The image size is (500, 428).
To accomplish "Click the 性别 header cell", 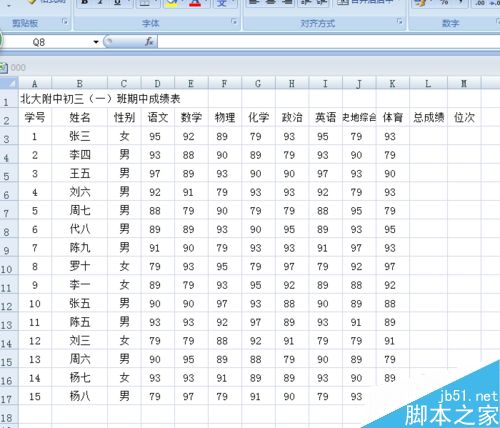I will [x=124, y=117].
